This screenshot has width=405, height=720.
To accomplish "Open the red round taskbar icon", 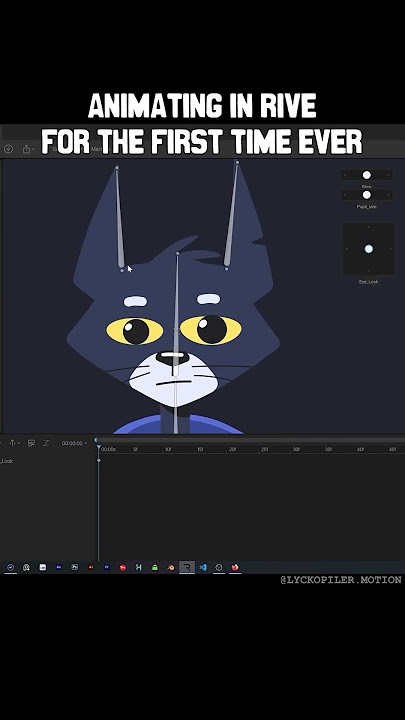I will tap(123, 568).
